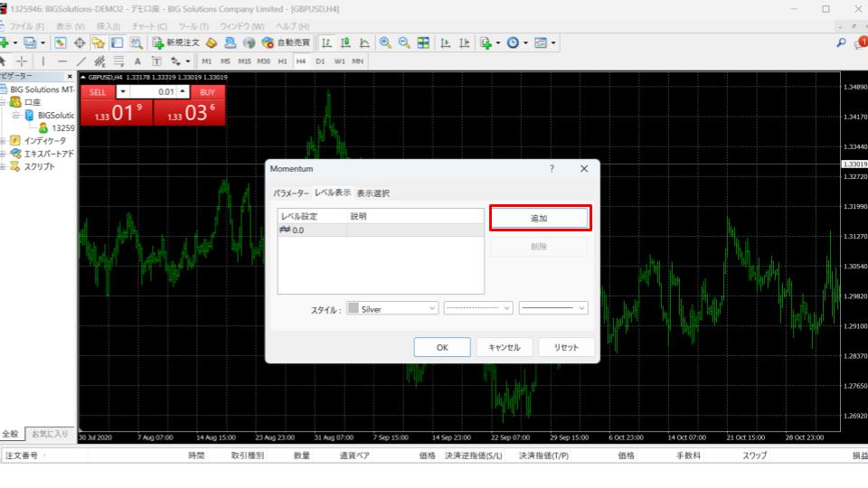Switch chart to line chart icon

click(x=364, y=42)
